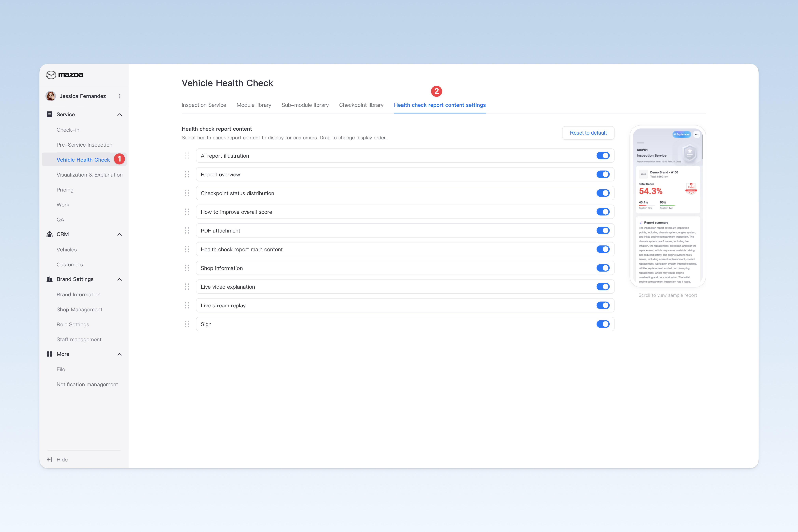
Task: Toggle Shop information off
Action: [603, 268]
